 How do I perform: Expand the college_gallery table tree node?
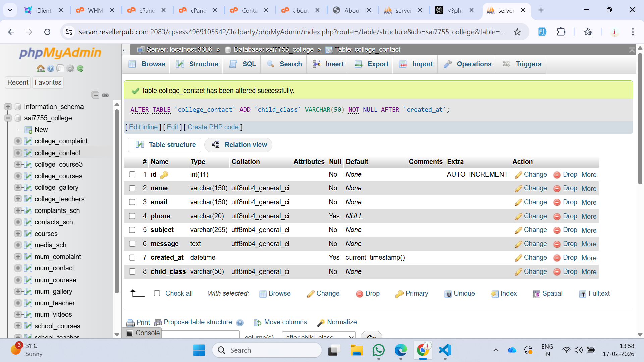(x=18, y=187)
